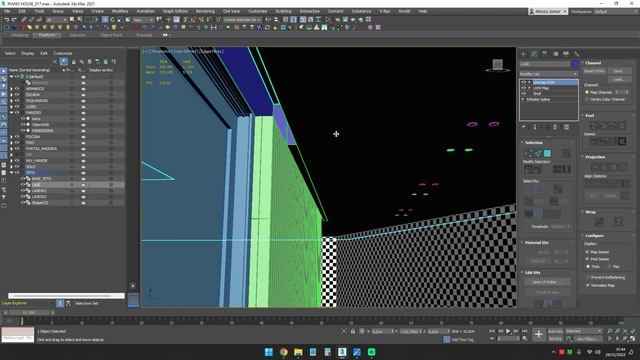Click the Scene Explorer horizontal scrollbar

(66, 296)
